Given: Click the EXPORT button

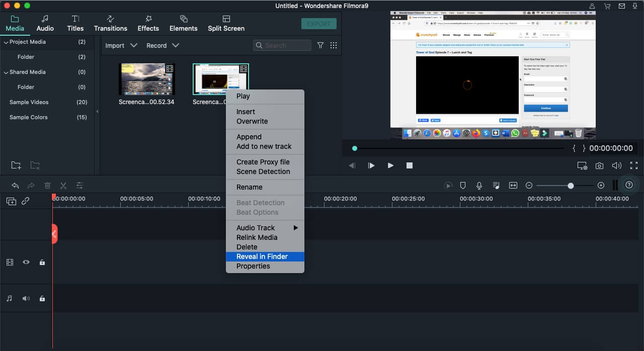Looking at the screenshot, I should [x=319, y=24].
